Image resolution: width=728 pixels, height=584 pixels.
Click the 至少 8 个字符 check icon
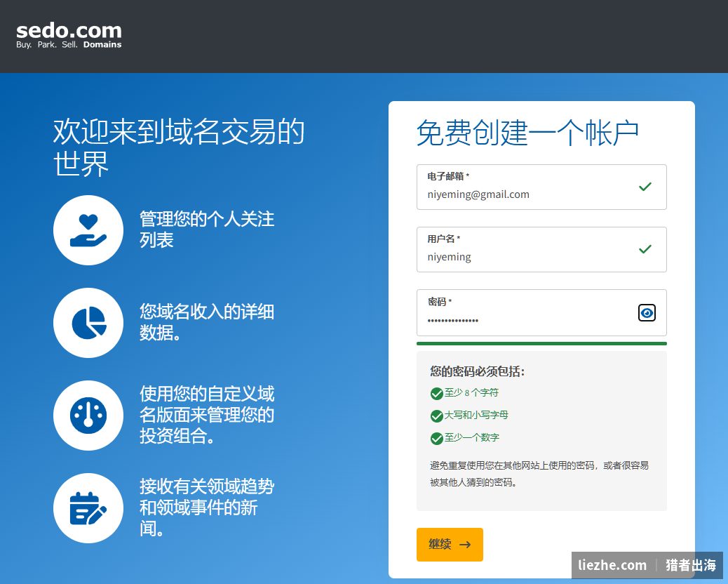[x=436, y=394]
